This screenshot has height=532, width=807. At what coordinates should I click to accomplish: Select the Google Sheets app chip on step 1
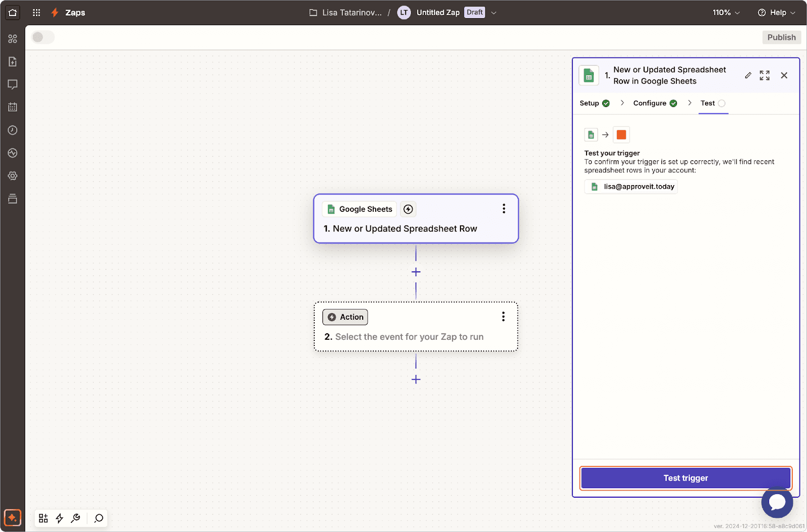360,209
